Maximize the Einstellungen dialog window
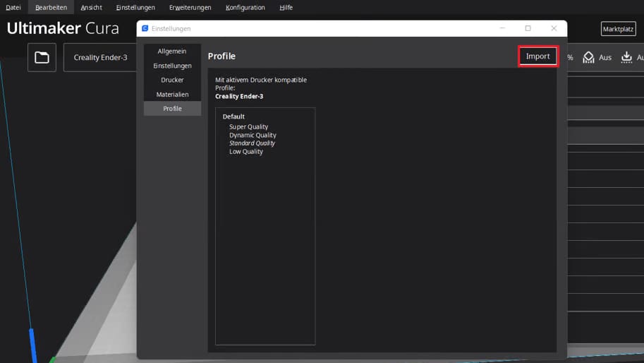The width and height of the screenshot is (644, 363). point(528,28)
